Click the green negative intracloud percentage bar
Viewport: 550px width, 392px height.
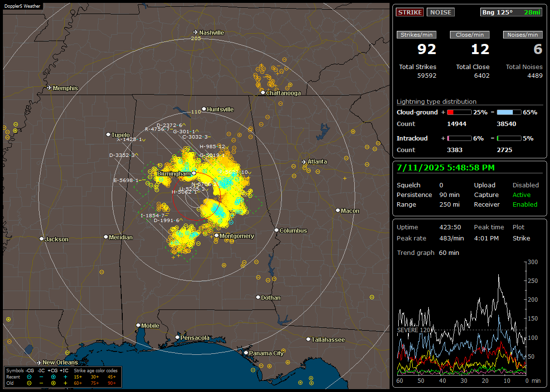pyautogui.click(x=509, y=139)
